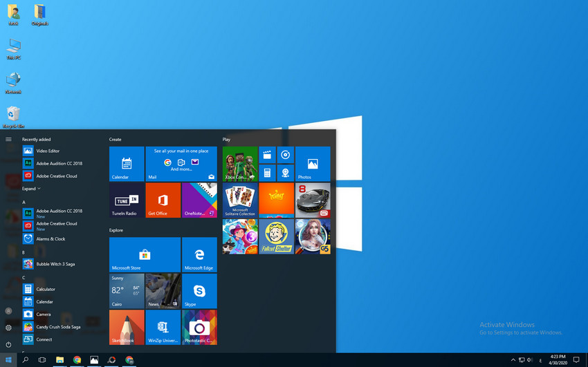Screen dimensions: 588x367
Task: Click the Get Office tile
Action: click(163, 200)
